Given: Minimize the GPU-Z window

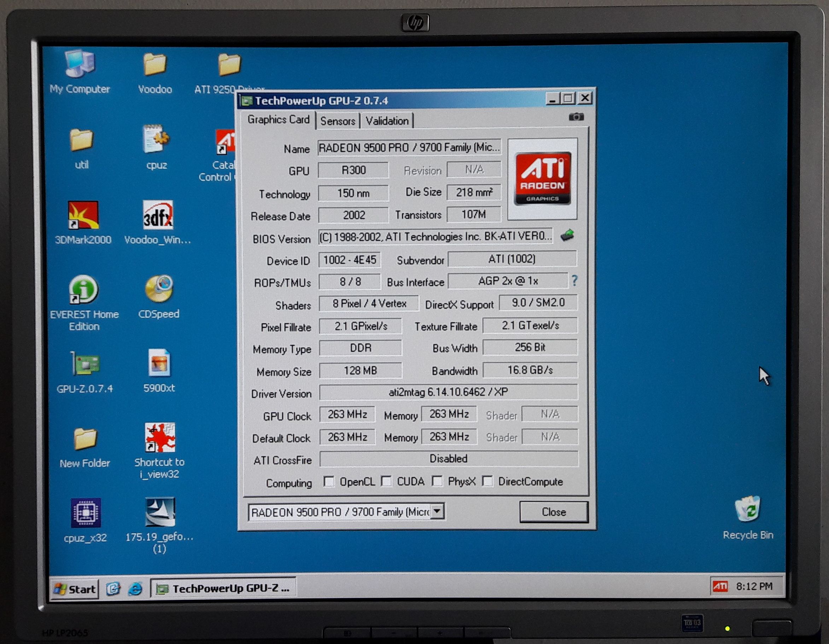Looking at the screenshot, I should pos(553,99).
